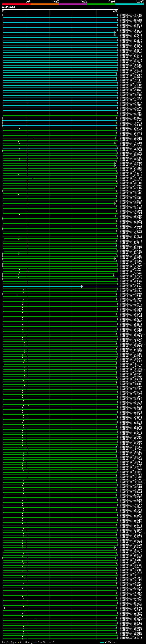Click the UniRef100_C0JE85 label

pos(131,32)
